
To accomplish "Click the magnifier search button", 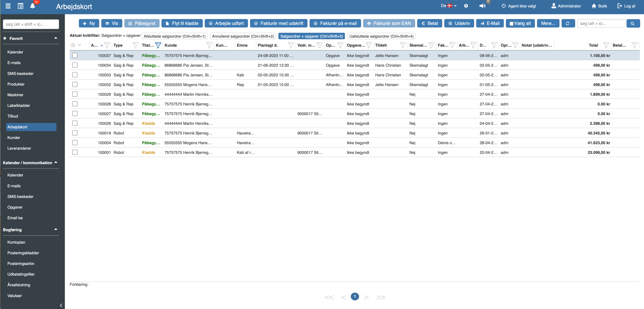I will [633, 23].
